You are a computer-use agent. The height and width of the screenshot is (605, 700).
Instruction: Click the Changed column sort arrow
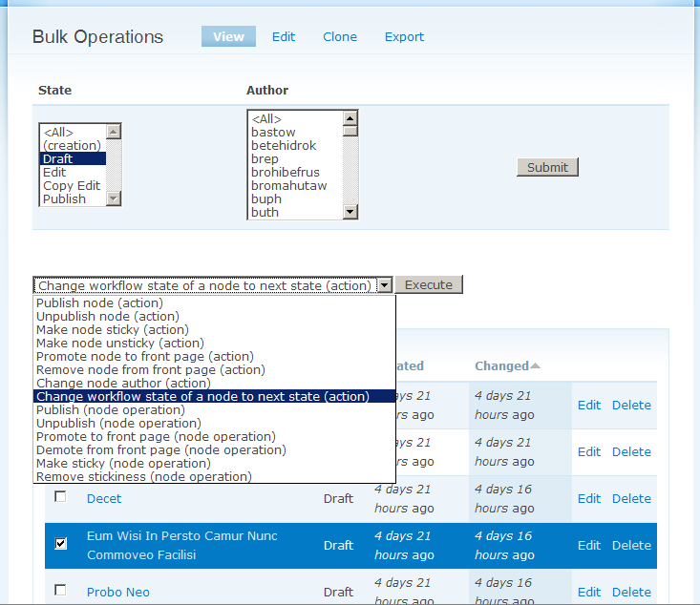tap(536, 366)
